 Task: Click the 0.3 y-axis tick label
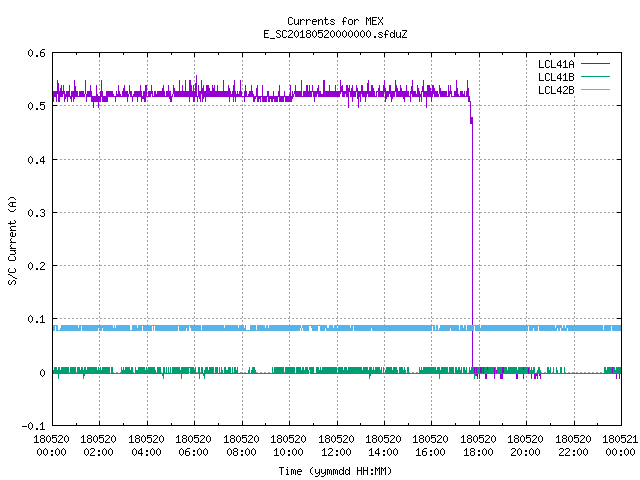click(36, 213)
